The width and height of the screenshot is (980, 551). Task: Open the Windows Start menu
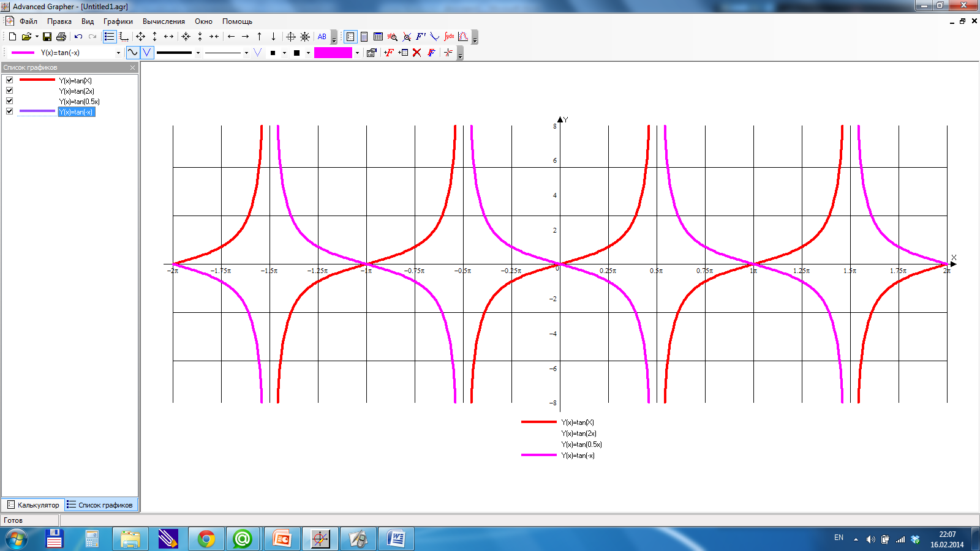pos(17,539)
